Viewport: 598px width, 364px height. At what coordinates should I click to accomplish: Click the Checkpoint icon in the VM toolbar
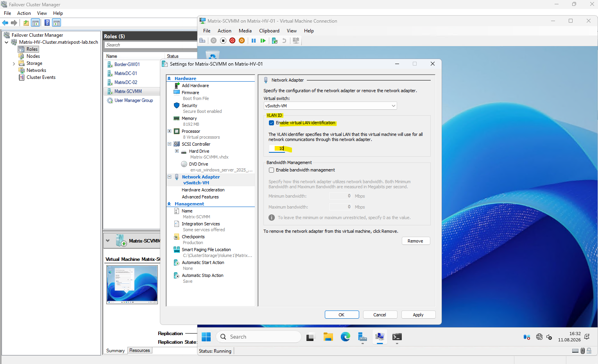coord(275,41)
